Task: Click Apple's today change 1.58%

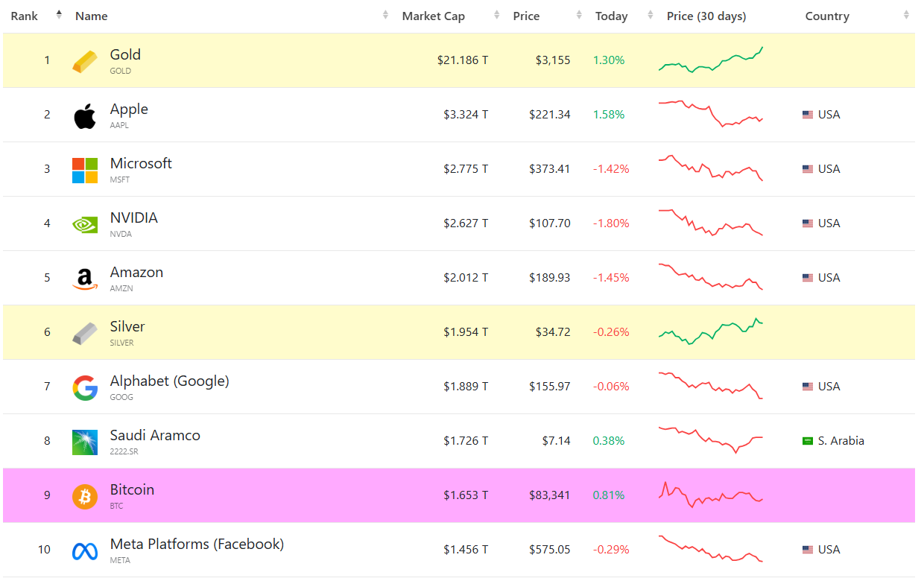Action: tap(609, 115)
